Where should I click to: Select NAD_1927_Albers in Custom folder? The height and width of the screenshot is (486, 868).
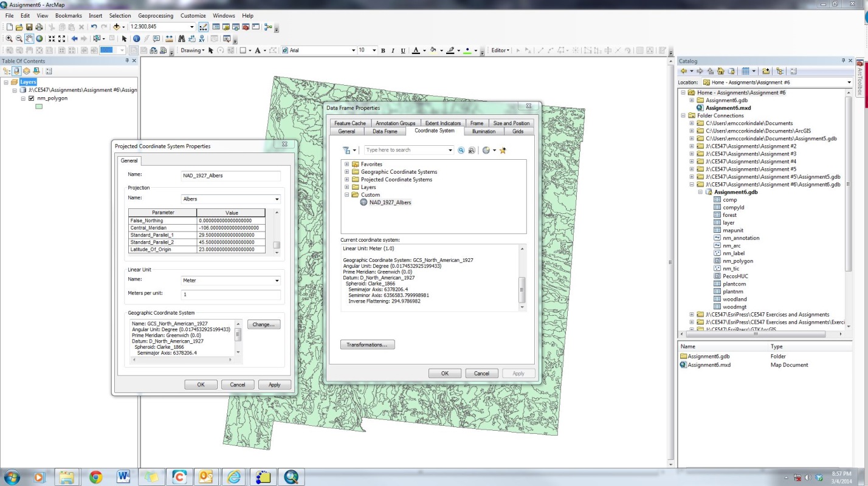(x=390, y=202)
